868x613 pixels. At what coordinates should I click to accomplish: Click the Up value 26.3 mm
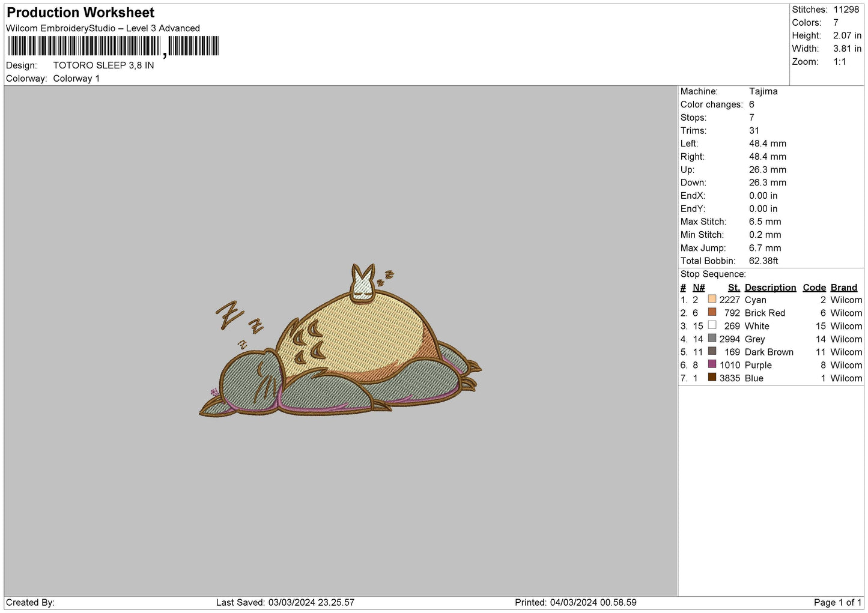(767, 170)
